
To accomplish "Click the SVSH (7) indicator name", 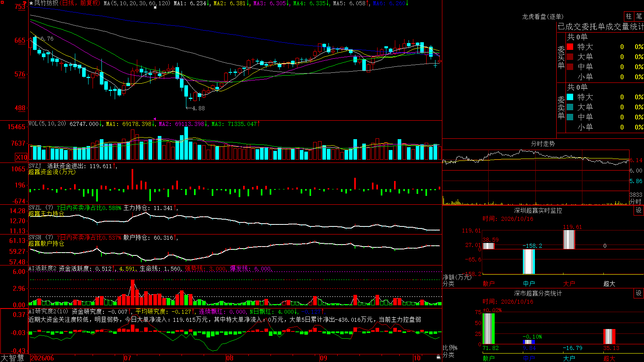I will pyautogui.click(x=41, y=238).
